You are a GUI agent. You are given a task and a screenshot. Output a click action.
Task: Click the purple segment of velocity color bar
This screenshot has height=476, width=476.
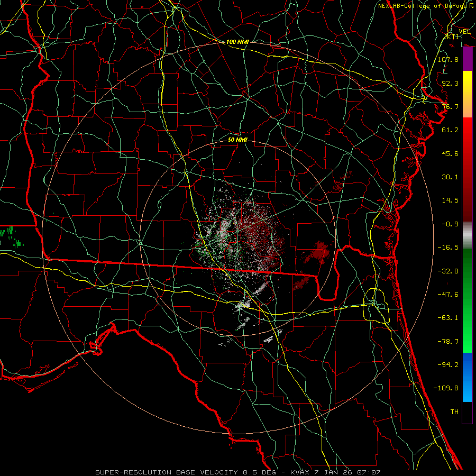[467, 59]
